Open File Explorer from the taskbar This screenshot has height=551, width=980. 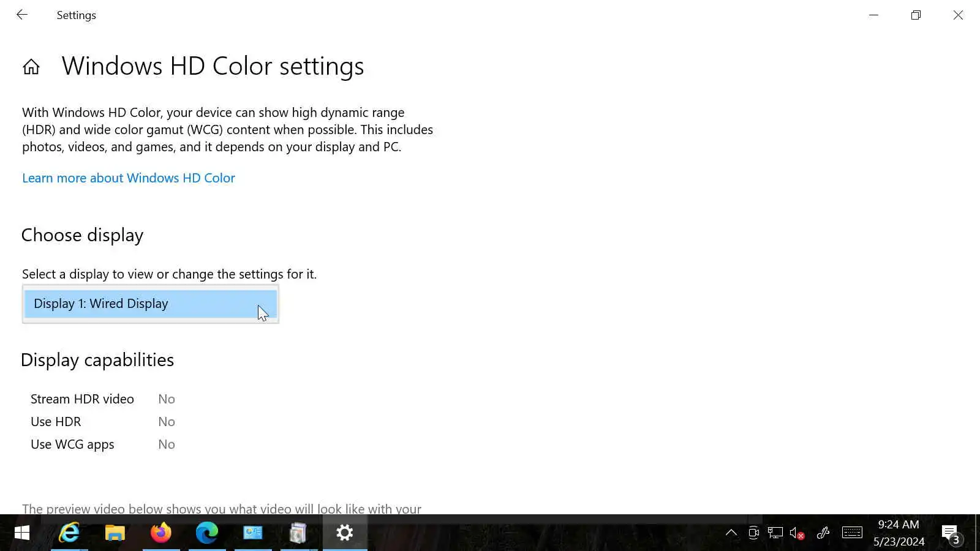click(115, 533)
